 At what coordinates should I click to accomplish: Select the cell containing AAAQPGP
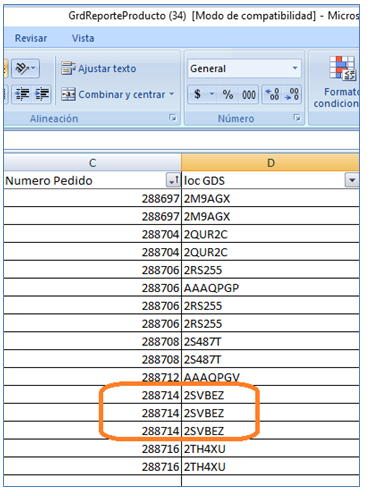point(270,288)
